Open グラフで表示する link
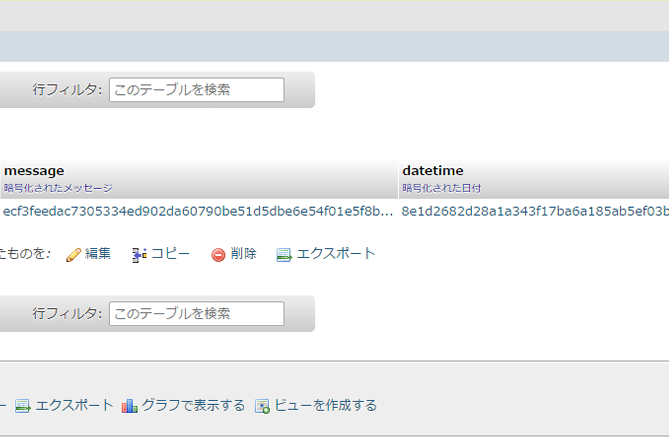 [193, 405]
